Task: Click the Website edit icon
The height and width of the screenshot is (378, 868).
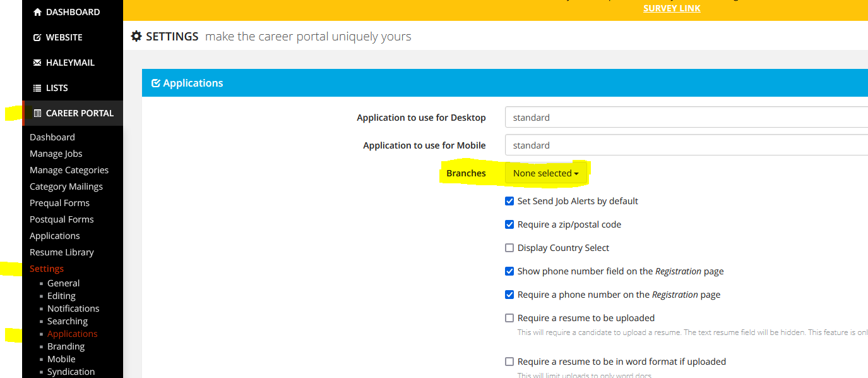Action: (x=37, y=37)
